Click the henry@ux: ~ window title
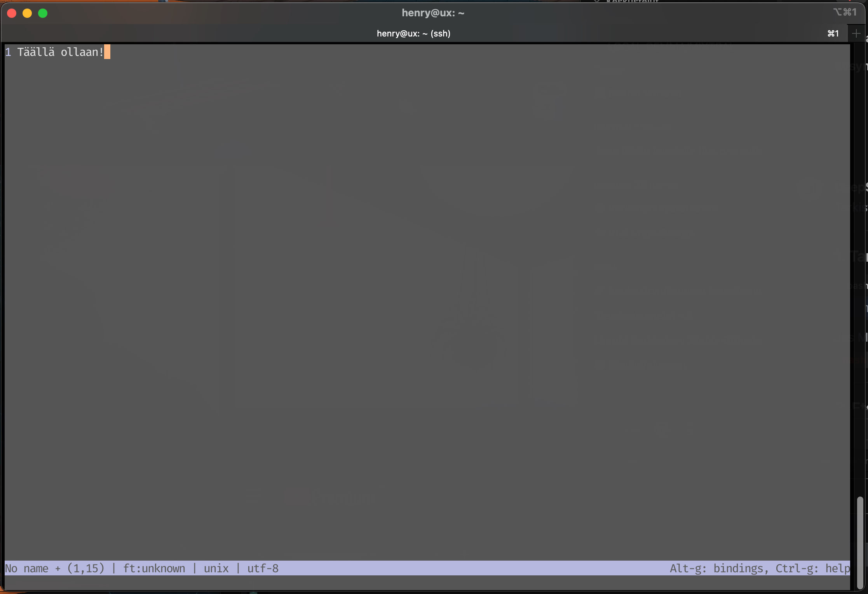Image resolution: width=868 pixels, height=594 pixels. pyautogui.click(x=433, y=13)
